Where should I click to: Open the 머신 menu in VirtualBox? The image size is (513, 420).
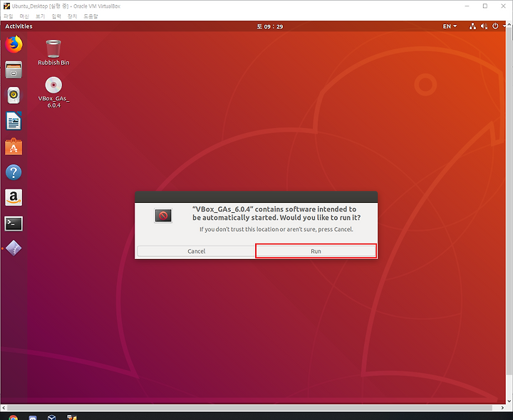click(x=24, y=16)
